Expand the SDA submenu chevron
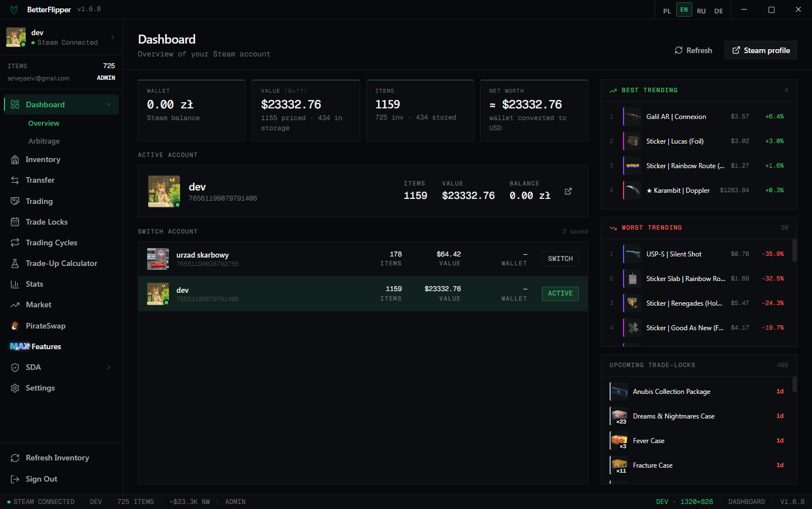This screenshot has height=509, width=812. click(x=108, y=367)
